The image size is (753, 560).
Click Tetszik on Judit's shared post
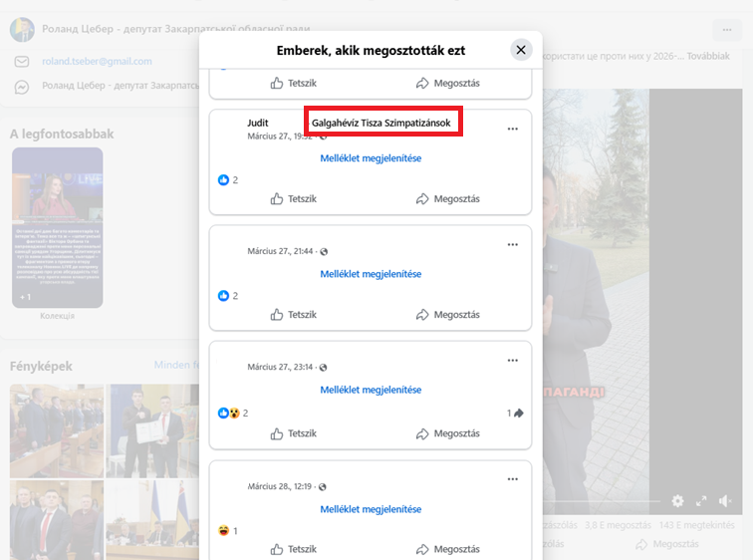coord(294,199)
